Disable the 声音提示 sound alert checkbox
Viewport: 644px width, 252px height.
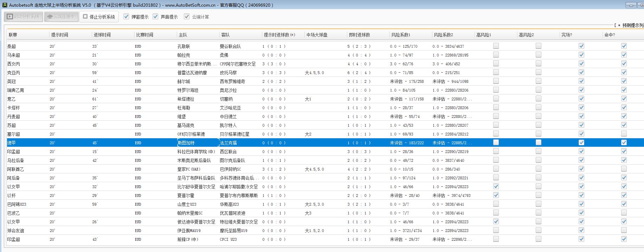pyautogui.click(x=155, y=16)
